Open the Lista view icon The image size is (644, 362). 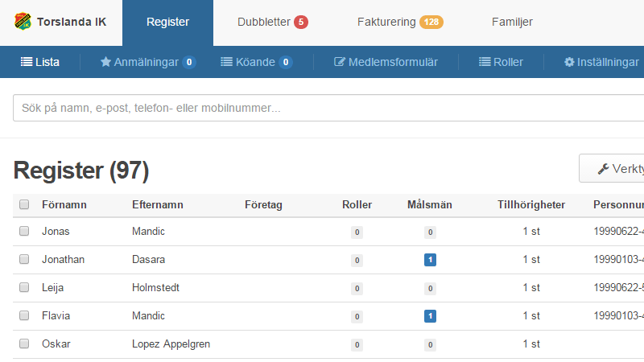27,62
